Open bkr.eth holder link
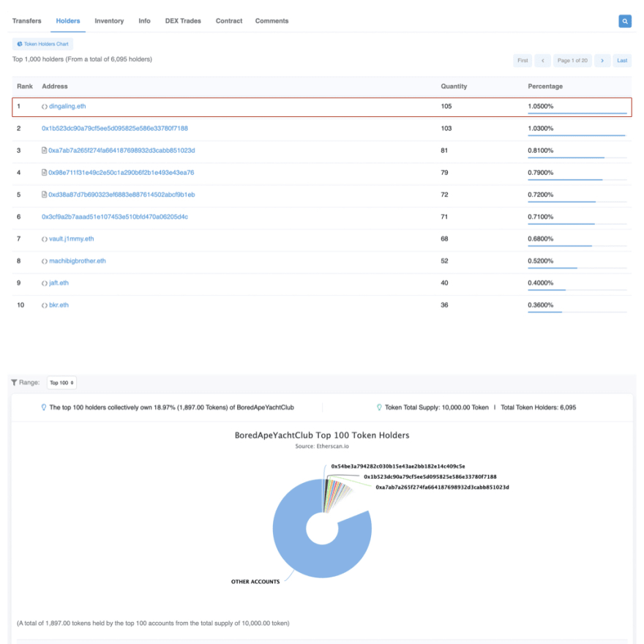This screenshot has width=644, height=644. tap(59, 305)
